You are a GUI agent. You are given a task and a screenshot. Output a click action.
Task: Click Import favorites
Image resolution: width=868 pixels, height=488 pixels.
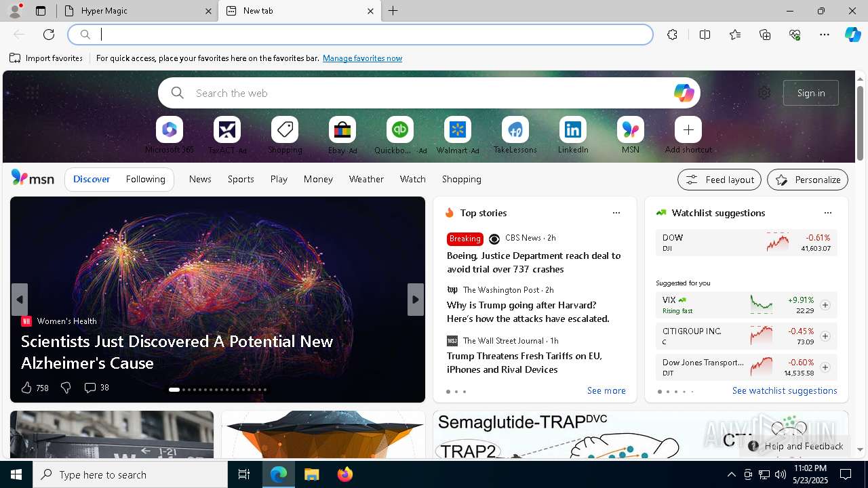tap(46, 58)
